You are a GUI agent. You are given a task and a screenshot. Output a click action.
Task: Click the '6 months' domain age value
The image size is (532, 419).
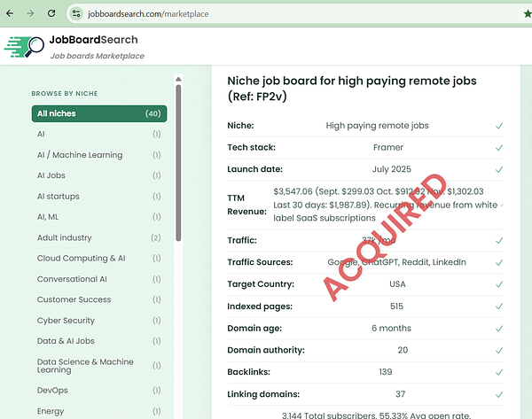point(391,328)
